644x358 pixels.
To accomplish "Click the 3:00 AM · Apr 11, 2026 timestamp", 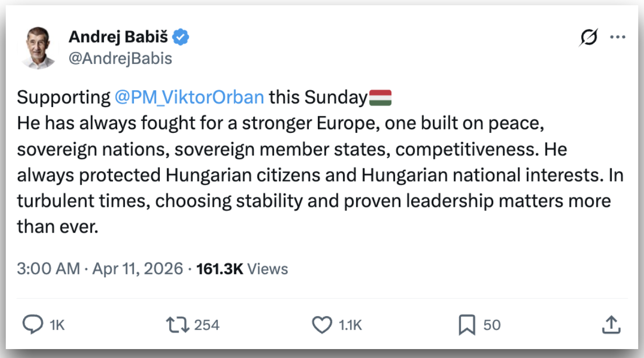I will (x=100, y=269).
